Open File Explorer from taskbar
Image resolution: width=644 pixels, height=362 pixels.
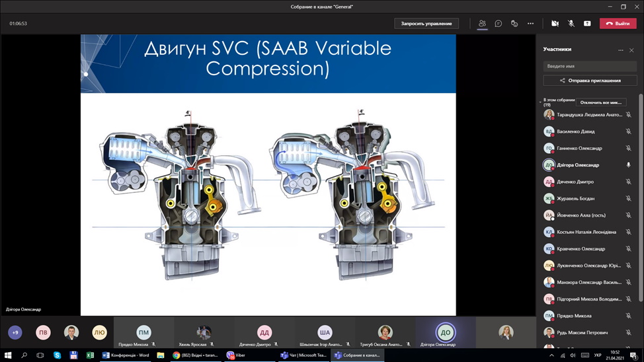coord(161,355)
